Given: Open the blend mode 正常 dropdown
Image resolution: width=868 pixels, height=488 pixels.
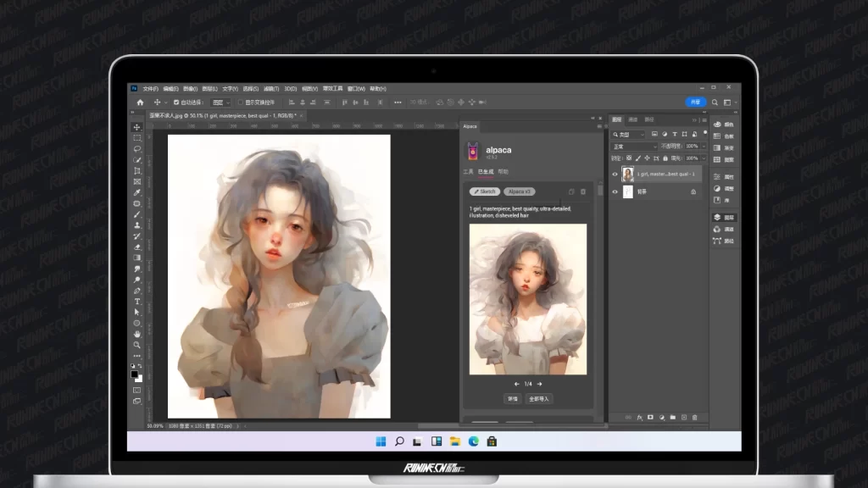Looking at the screenshot, I should tap(634, 147).
